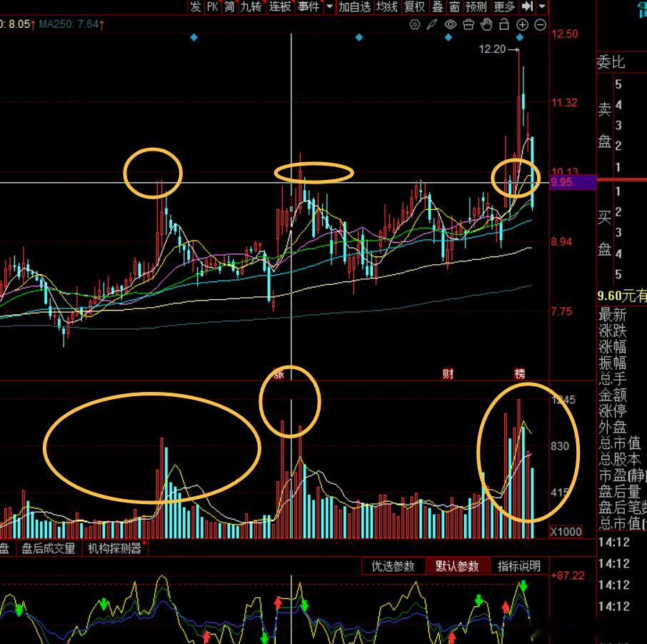Screen dimensions: 647x644
Task: Open the 事件 events item
Action: (309, 6)
